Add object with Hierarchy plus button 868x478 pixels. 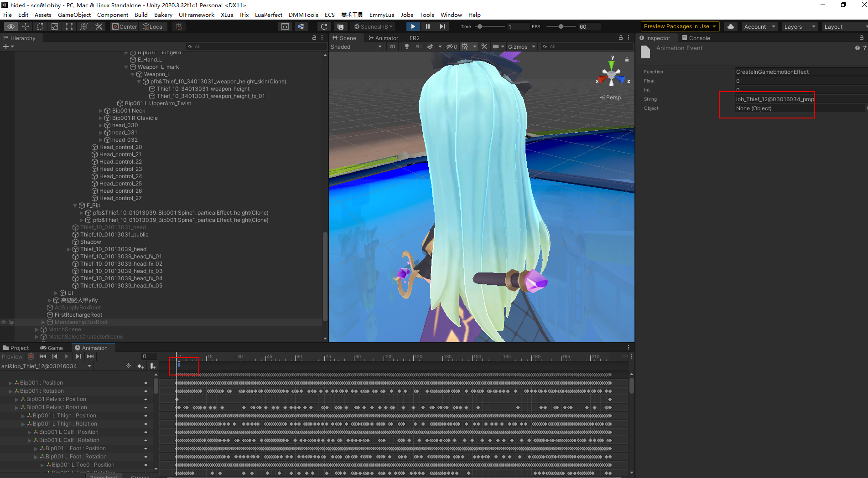point(8,46)
